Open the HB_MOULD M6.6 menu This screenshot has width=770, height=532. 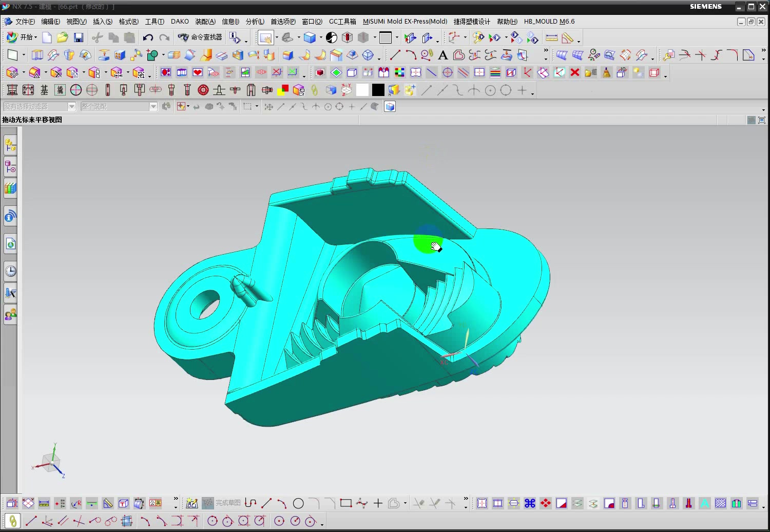549,22
